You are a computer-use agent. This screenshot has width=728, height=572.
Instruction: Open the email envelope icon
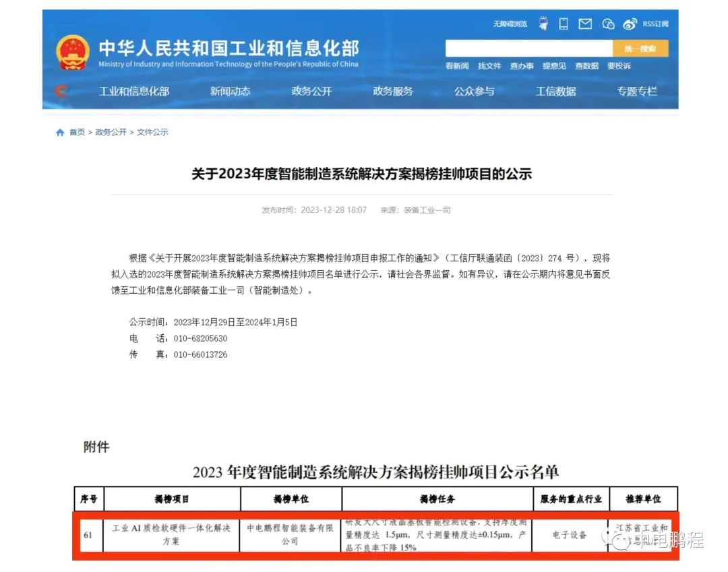(585, 22)
